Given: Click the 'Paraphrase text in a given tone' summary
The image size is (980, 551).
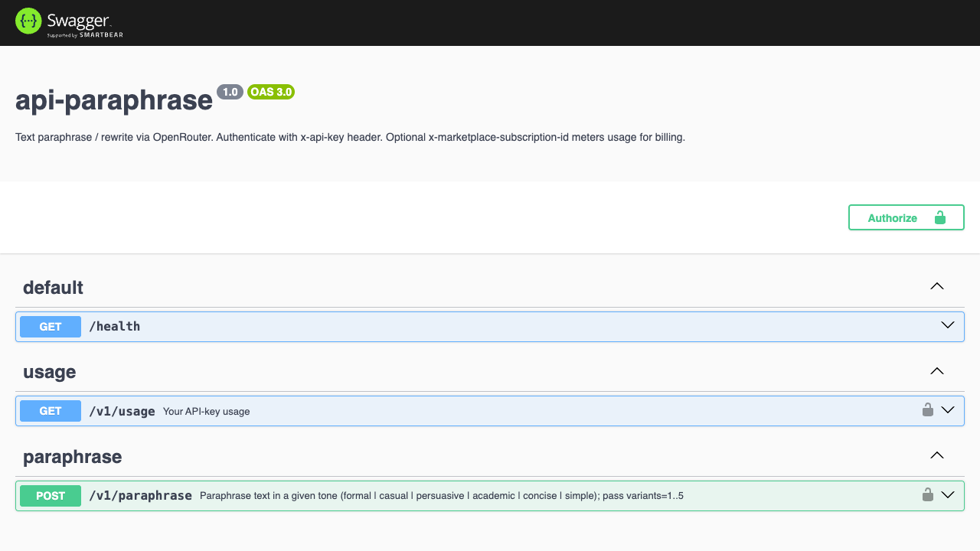Looking at the screenshot, I should [x=442, y=496].
